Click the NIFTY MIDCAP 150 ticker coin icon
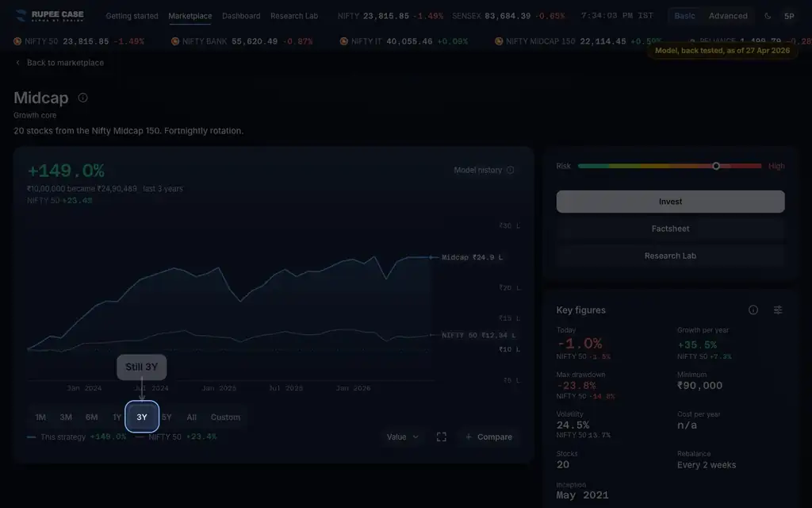This screenshot has height=508, width=812. point(499,41)
